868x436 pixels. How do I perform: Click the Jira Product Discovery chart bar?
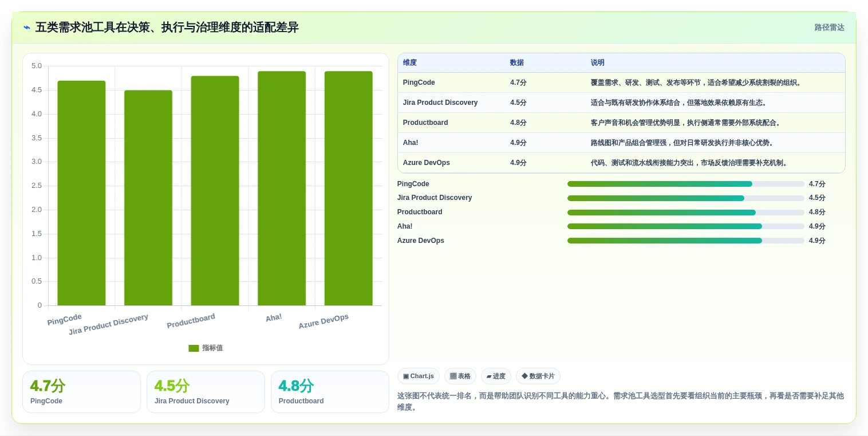coord(148,198)
